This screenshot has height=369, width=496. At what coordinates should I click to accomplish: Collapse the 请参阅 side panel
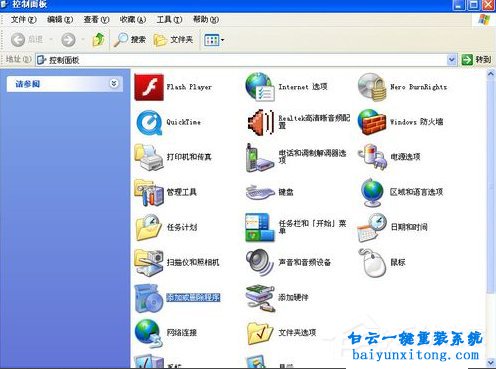click(x=114, y=83)
